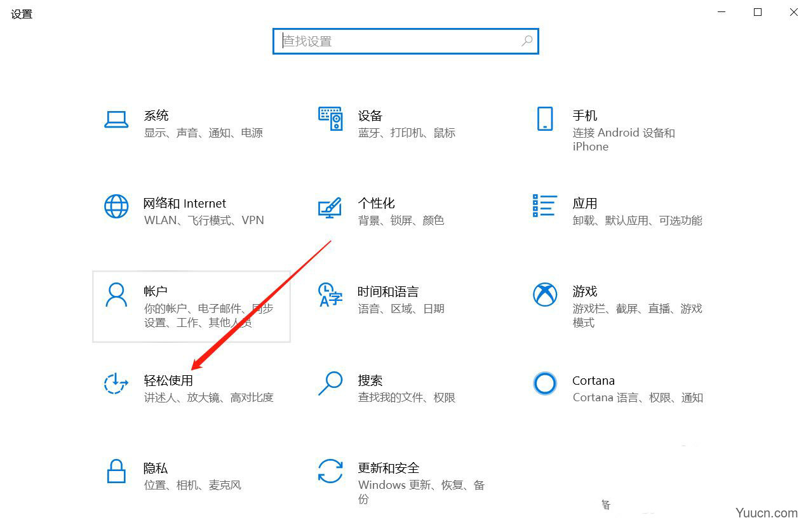Open the 更新和安全 refresh arrows icon
This screenshot has height=532, width=806.
pyautogui.click(x=330, y=471)
